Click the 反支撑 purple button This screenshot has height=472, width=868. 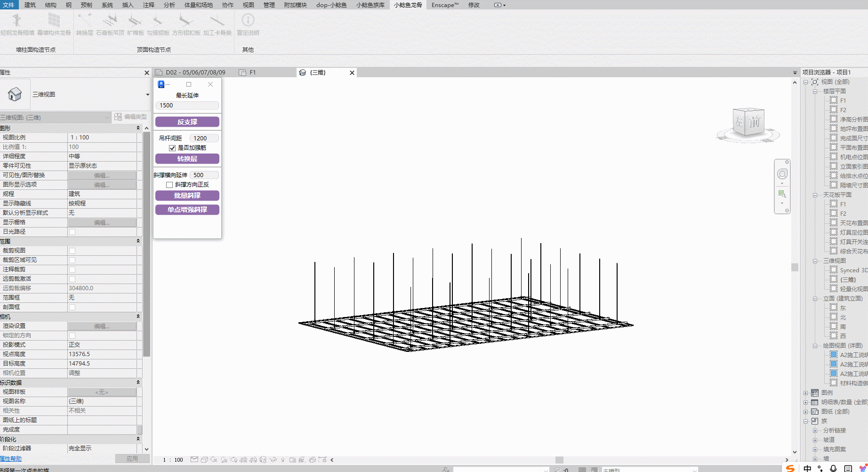click(x=187, y=122)
